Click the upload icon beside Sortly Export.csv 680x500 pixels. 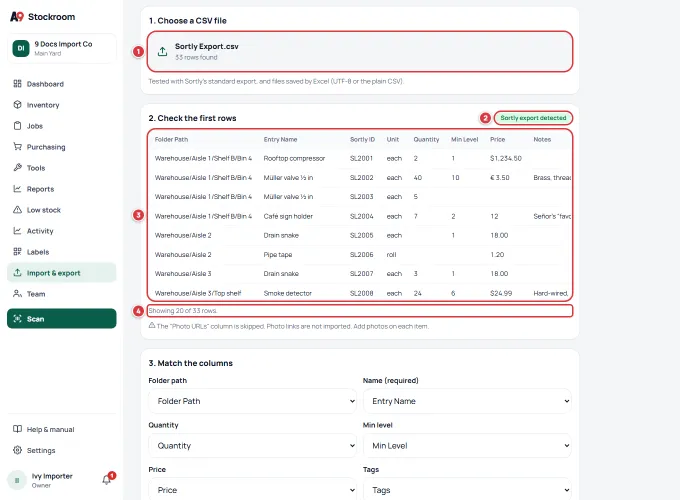(x=162, y=51)
